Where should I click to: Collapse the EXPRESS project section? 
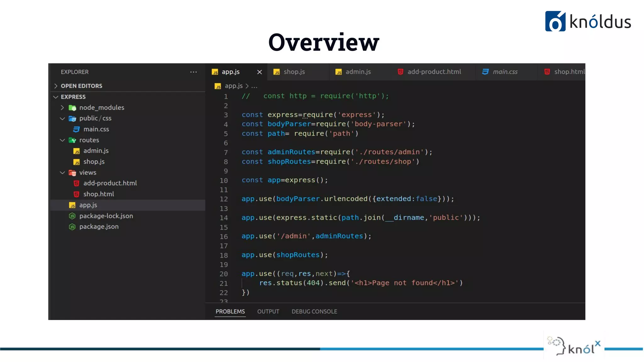pos(56,97)
